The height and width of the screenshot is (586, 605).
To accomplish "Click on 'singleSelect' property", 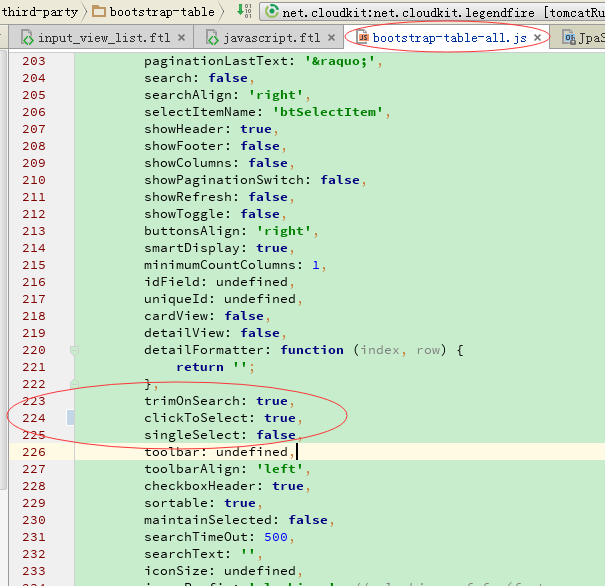I will (192, 435).
